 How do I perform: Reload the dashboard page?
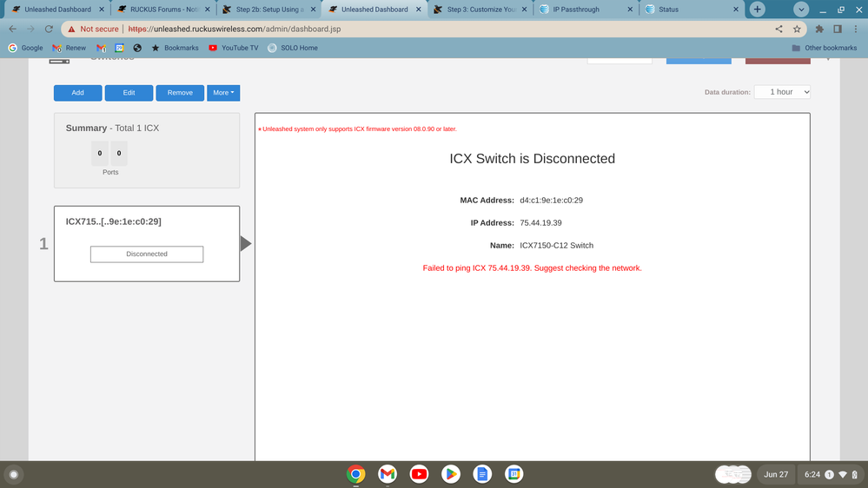(x=49, y=29)
